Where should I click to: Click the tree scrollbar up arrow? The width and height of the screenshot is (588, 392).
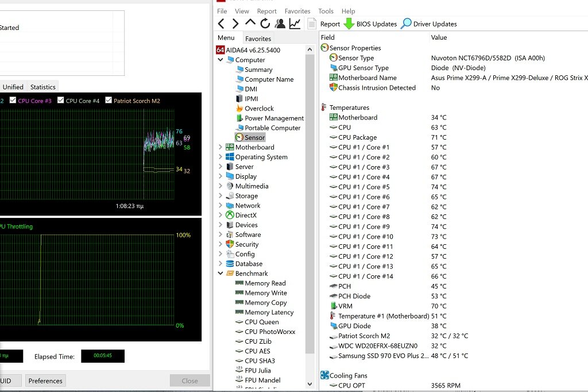[310, 49]
